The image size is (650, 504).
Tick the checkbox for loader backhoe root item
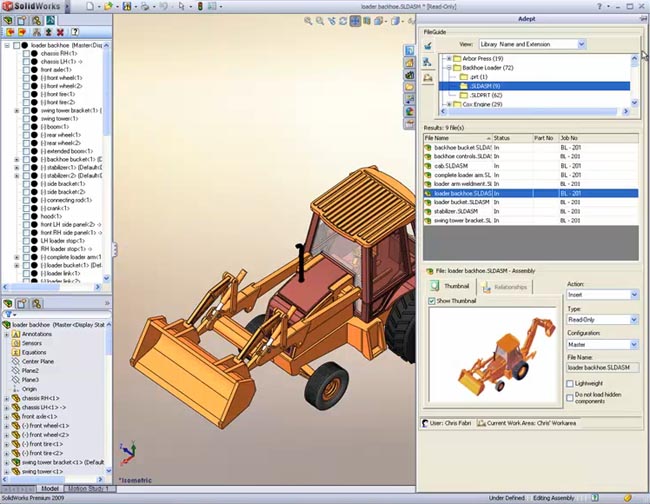pos(16,45)
